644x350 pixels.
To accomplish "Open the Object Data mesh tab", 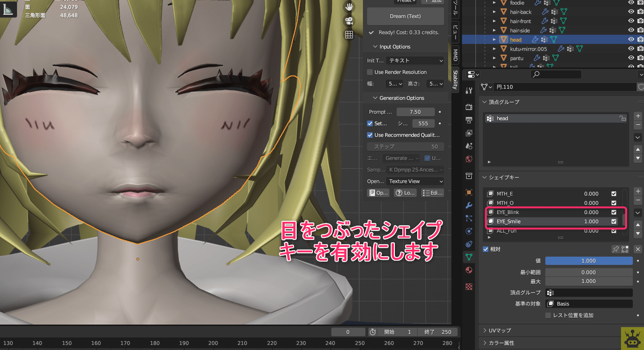I will pos(469,257).
